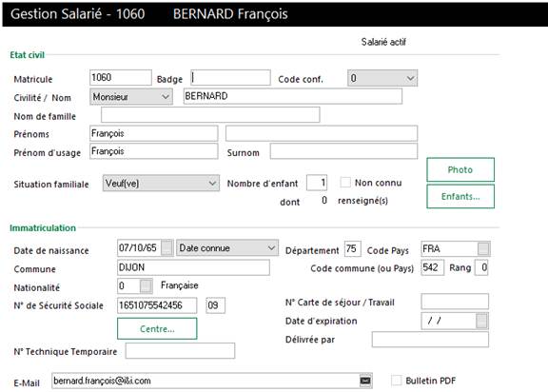
Task: Click inside the Badge field
Action: click(x=230, y=78)
